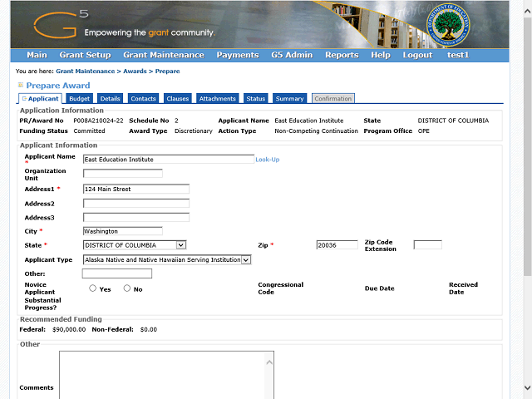
Task: Click Prepare breadcrumb link
Action: tap(168, 71)
